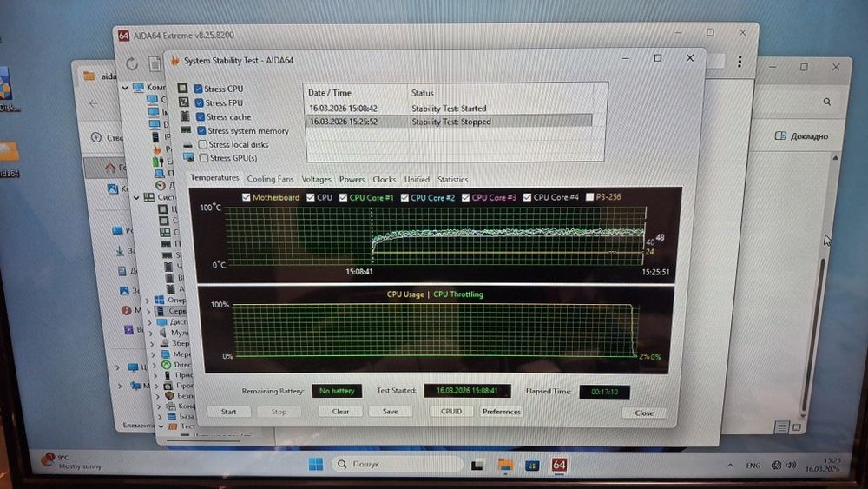This screenshot has width=868, height=489.
Task: Click the AIDA64 report page toolbar icon
Action: (x=155, y=63)
